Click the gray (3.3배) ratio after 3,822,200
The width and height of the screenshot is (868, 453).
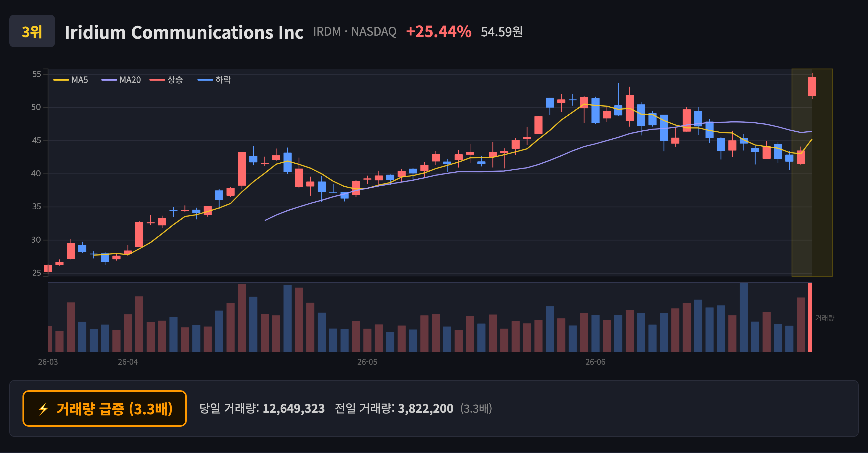pyautogui.click(x=476, y=409)
